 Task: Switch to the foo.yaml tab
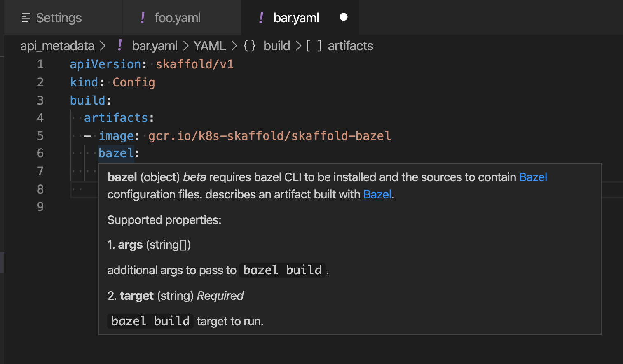click(178, 17)
